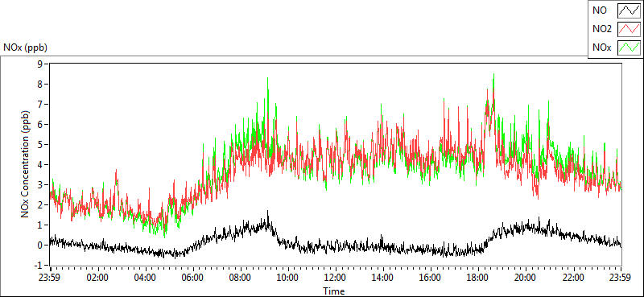The image size is (644, 297).
Task: Click the NOx (ppb) graph title
Action: point(26,47)
